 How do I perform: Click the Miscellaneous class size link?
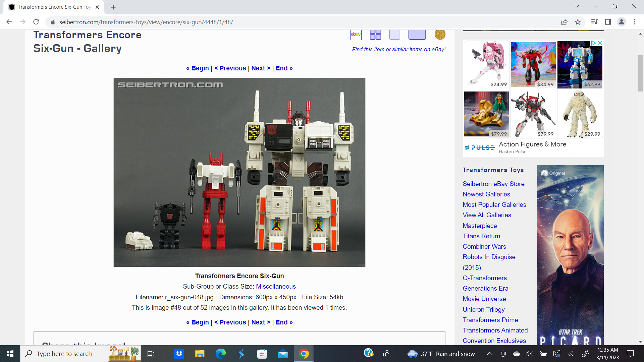click(x=276, y=287)
